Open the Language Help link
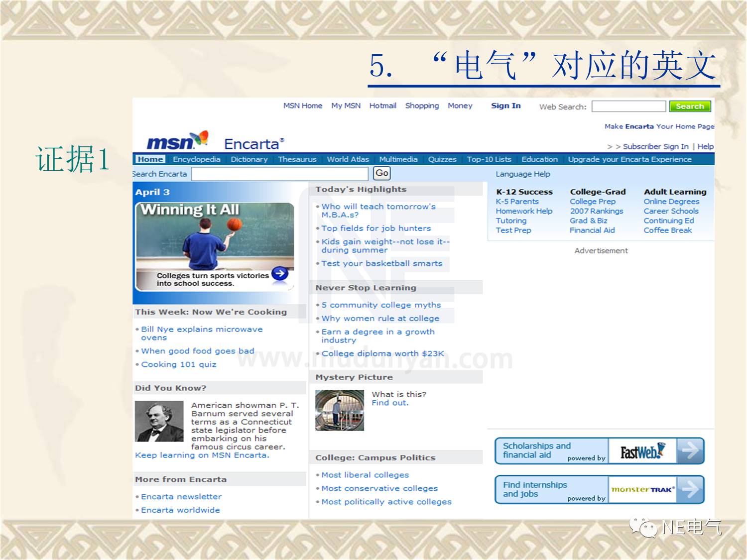This screenshot has height=560, width=747. coord(523,174)
